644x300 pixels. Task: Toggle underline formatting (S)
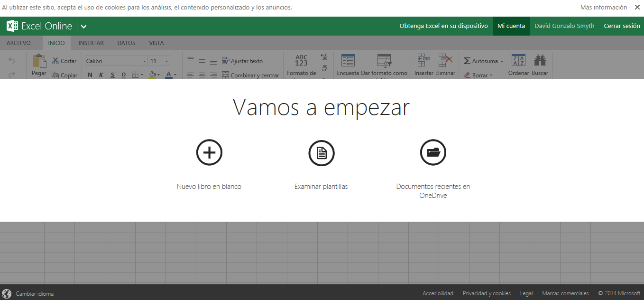pos(112,75)
